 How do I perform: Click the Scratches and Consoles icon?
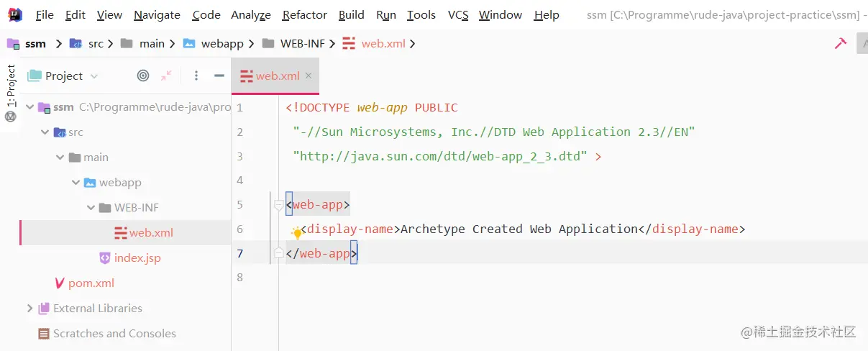point(44,334)
